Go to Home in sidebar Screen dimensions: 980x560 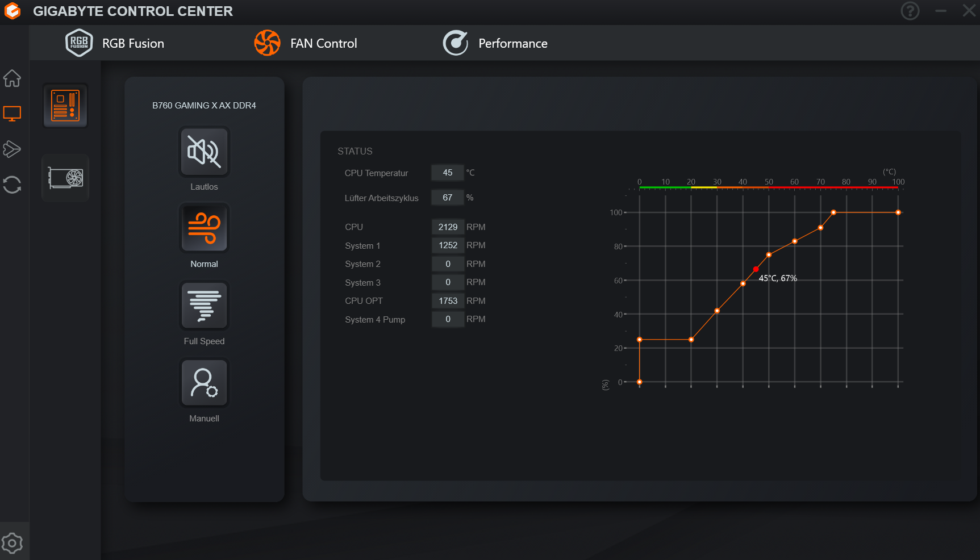(x=12, y=78)
